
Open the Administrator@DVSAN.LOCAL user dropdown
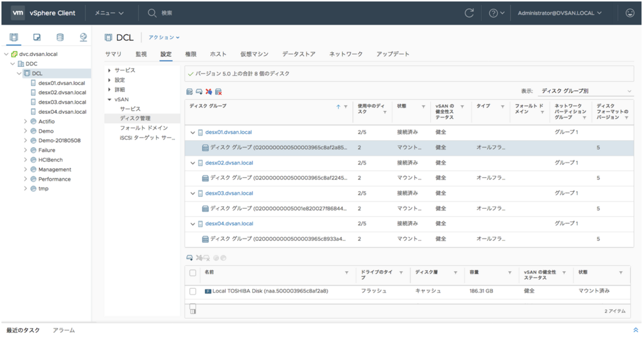tap(560, 13)
